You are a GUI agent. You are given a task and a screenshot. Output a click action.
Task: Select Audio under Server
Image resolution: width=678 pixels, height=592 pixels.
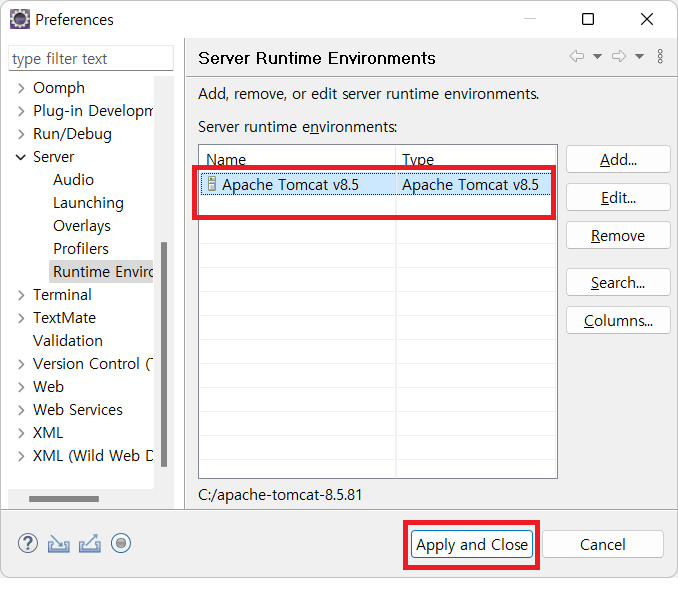tap(73, 180)
